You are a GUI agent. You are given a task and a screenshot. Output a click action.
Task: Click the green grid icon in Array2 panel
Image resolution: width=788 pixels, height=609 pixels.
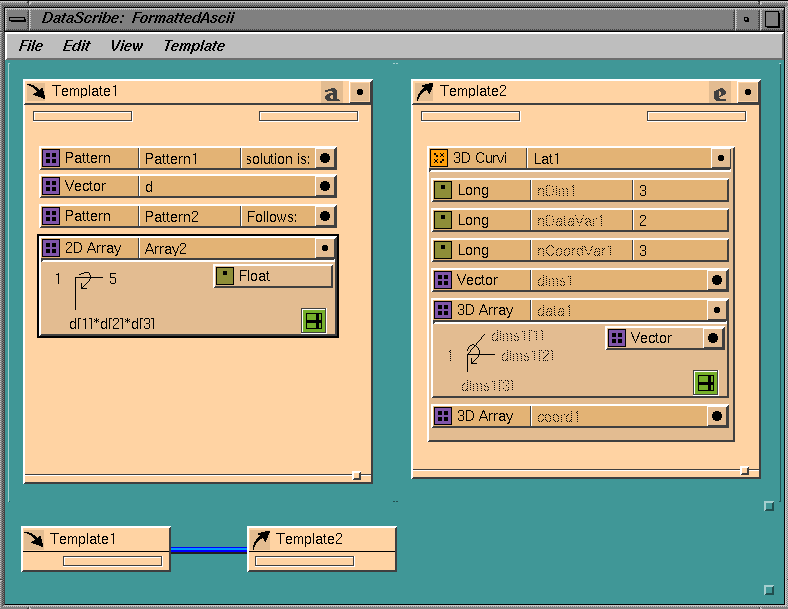(x=314, y=320)
